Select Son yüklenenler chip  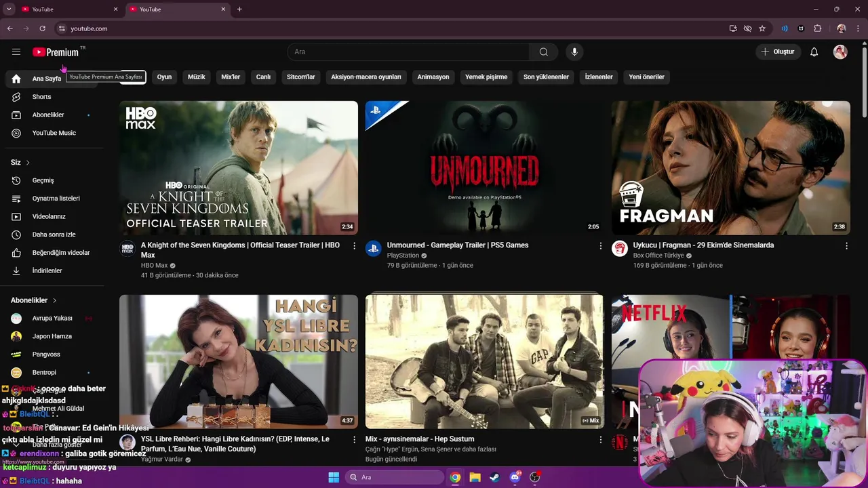546,77
